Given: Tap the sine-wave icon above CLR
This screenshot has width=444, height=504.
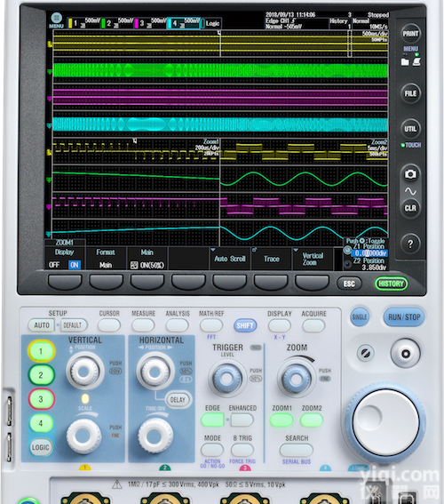Looking at the screenshot, I should click(410, 192).
